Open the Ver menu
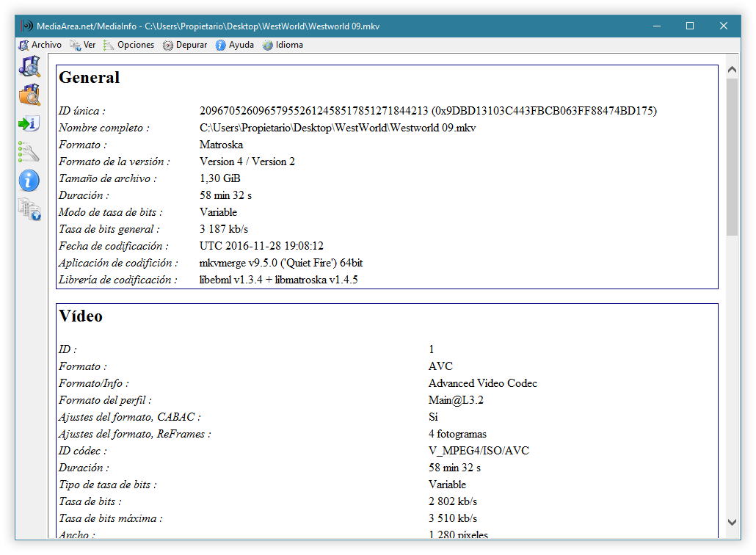The width and height of the screenshot is (756, 555). [83, 45]
